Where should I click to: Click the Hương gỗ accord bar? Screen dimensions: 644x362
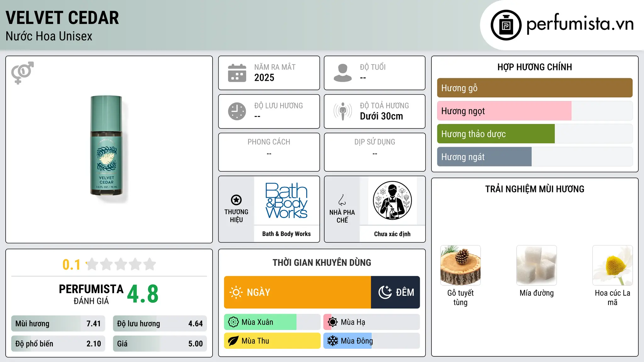coord(535,88)
